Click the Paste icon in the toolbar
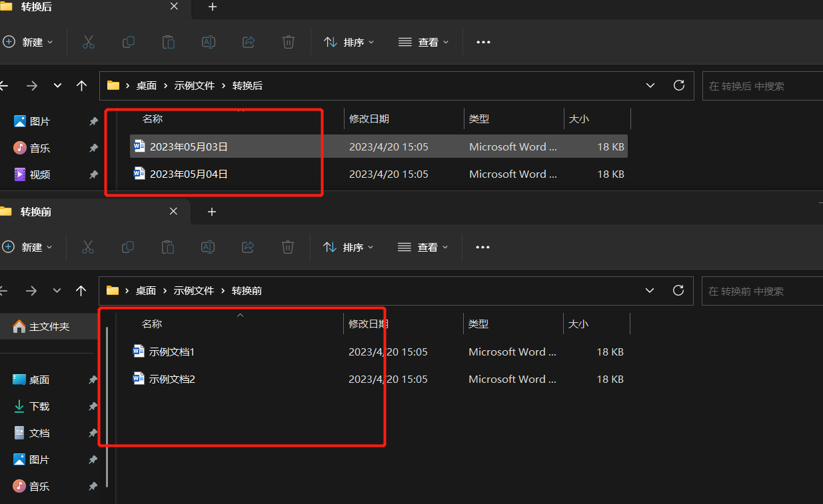 point(168,42)
